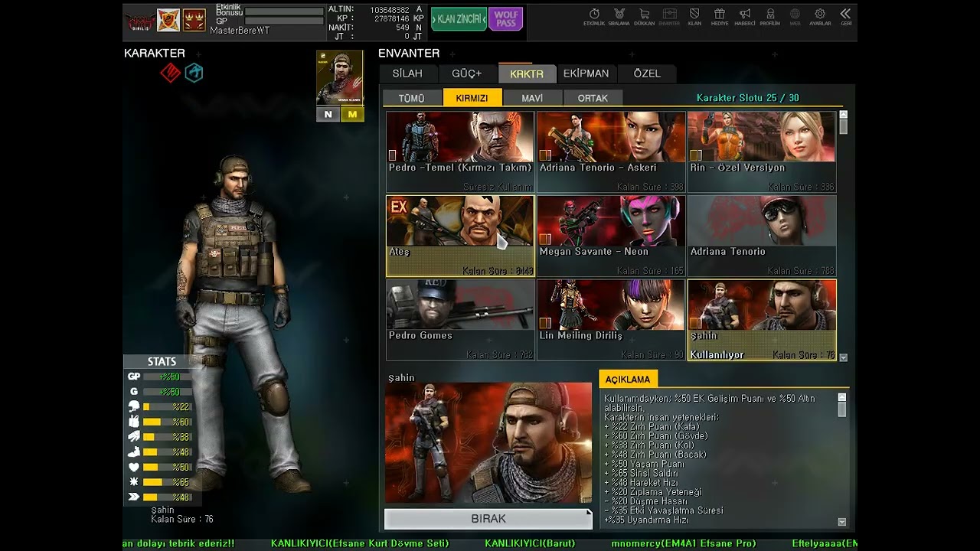Show all characters with TÜMÜ filter
The image size is (980, 551).
[x=411, y=98]
